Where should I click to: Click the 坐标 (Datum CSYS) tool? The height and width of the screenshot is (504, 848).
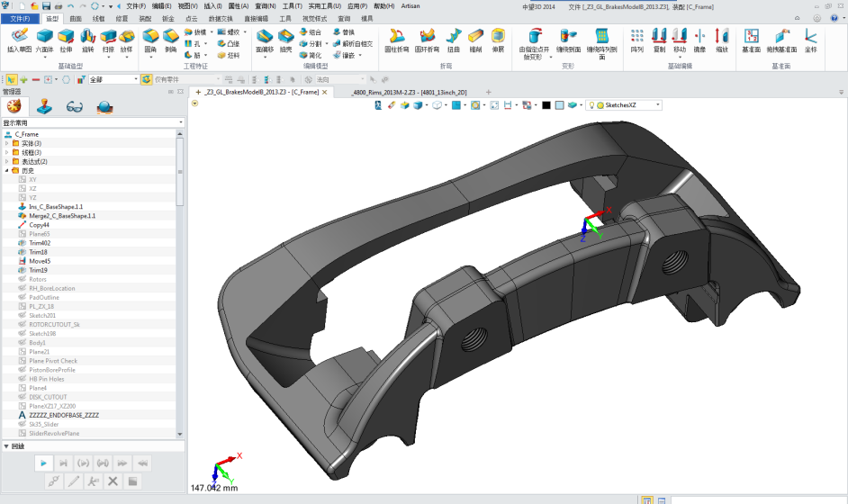tap(811, 40)
